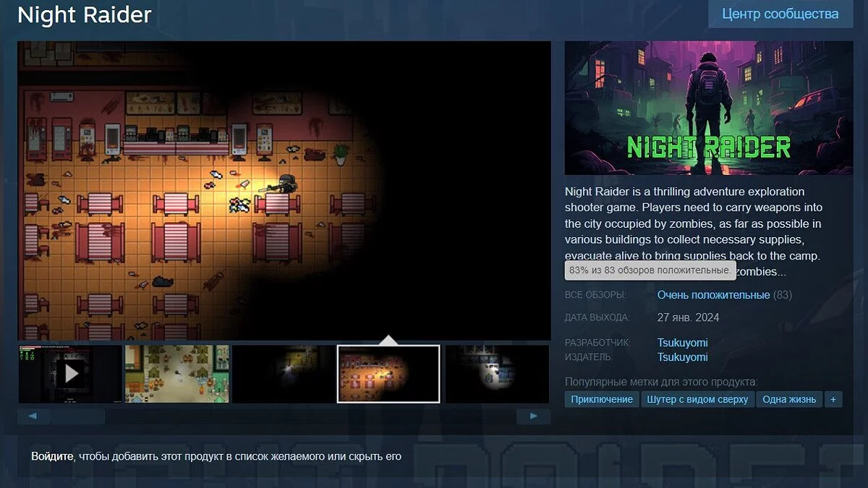Click the left arrow of thumbnail scroller

[x=34, y=416]
